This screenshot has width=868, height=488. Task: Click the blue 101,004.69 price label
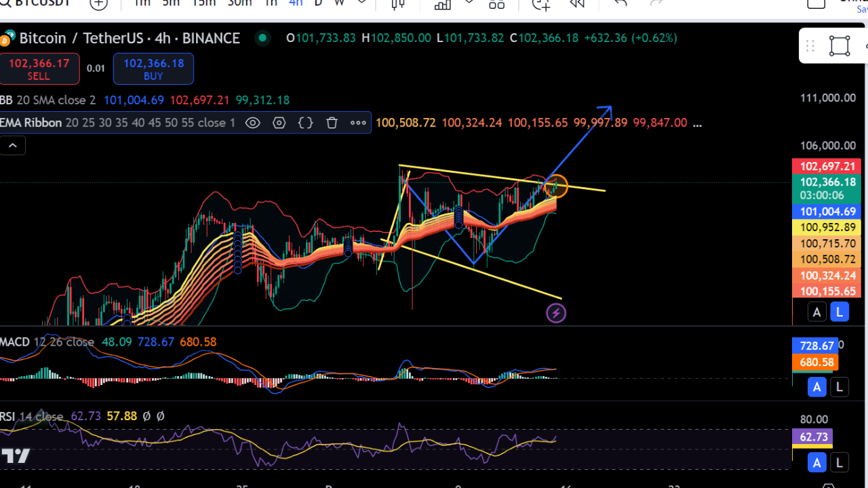827,211
